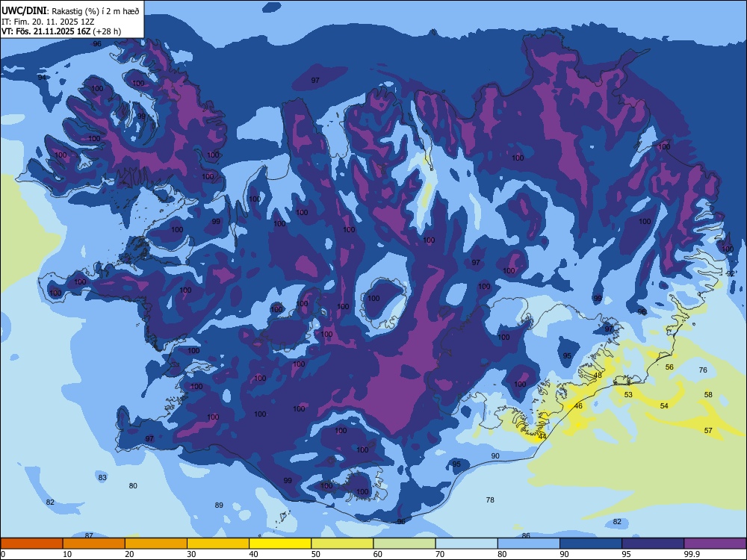Choose the medium blue 90–95 legend swatch
The image size is (747, 560).
(x=591, y=544)
